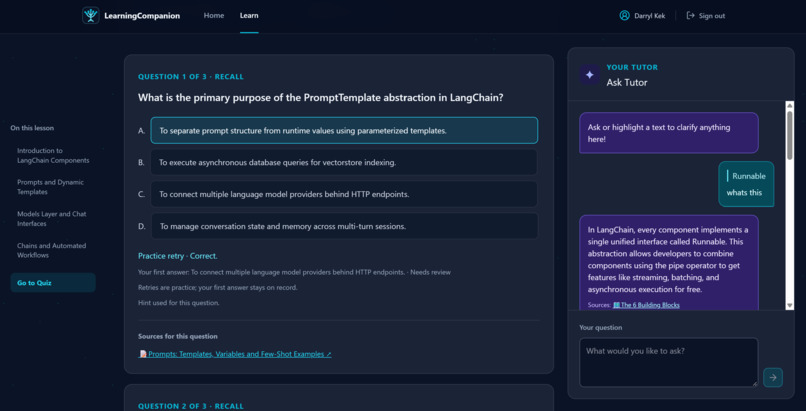
Task: Focus the 'What would you like to ask?' field
Action: [x=668, y=362]
